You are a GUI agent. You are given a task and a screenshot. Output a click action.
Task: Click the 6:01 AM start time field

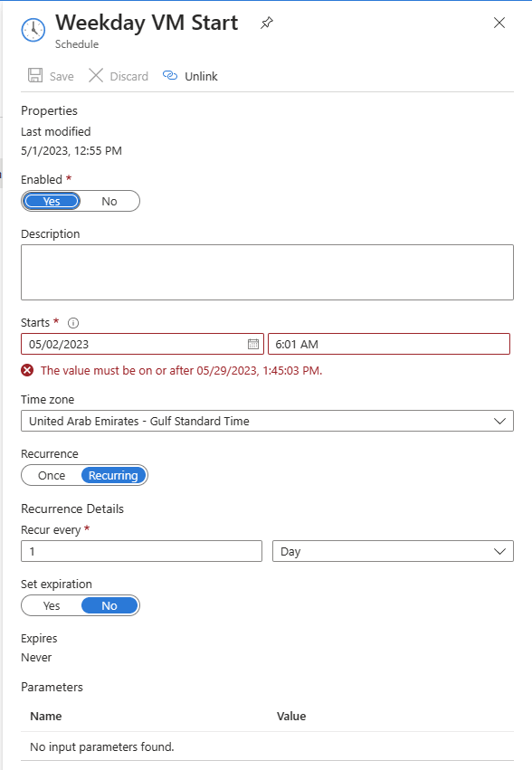389,344
